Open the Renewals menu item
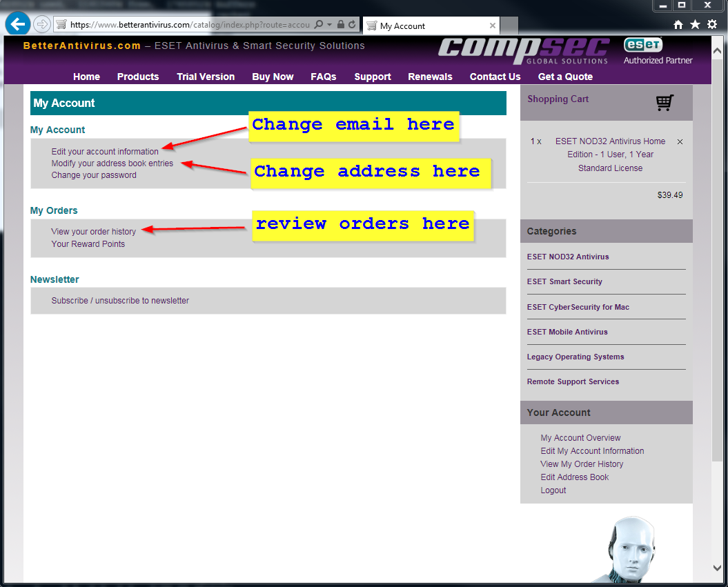 click(430, 77)
